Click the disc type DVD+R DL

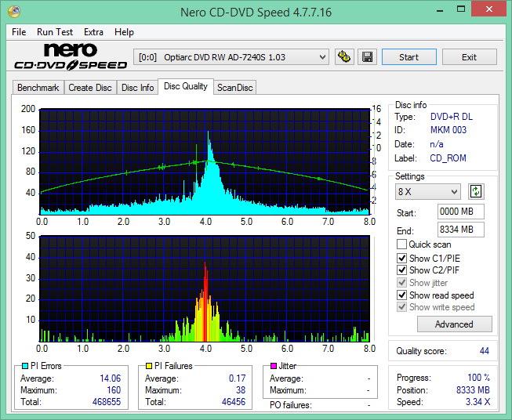tap(452, 117)
